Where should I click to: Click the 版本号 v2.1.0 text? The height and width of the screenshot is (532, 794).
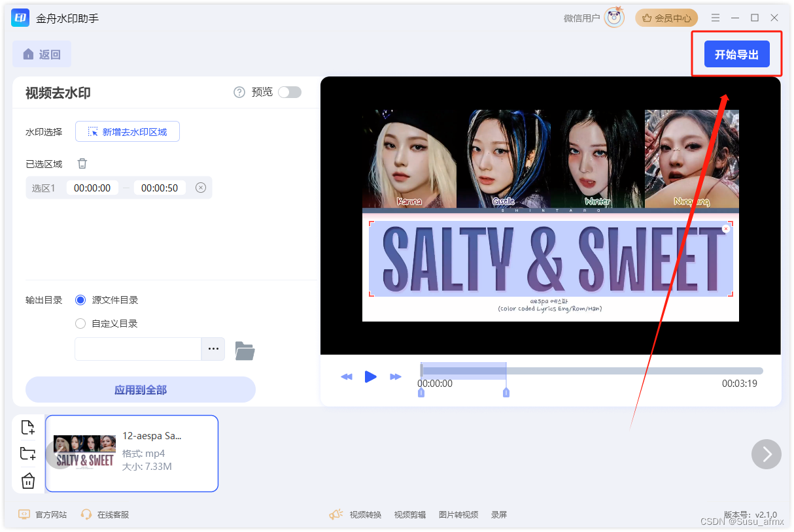(x=750, y=515)
